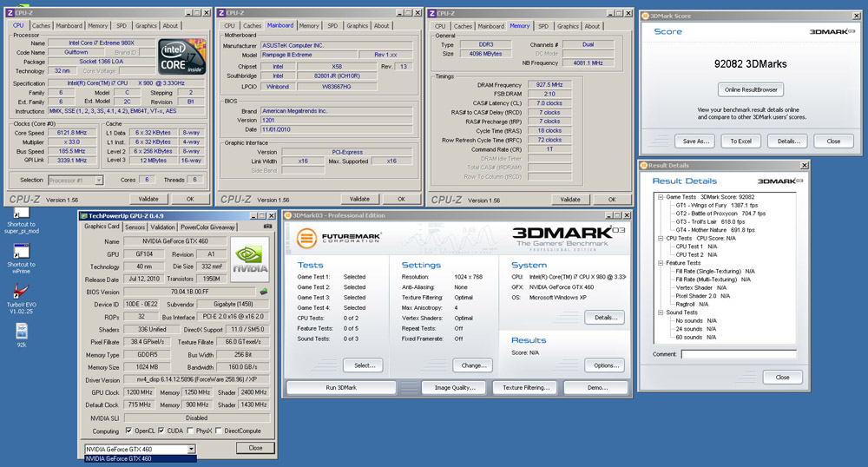Toggle the CUDA checkbox in GPU-Z
Image resolution: width=868 pixels, height=467 pixels.
[161, 431]
